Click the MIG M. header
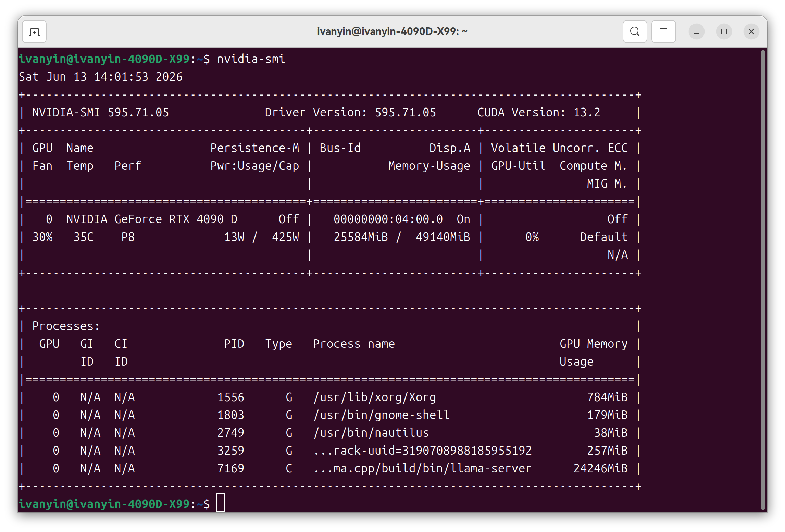 coord(607,183)
